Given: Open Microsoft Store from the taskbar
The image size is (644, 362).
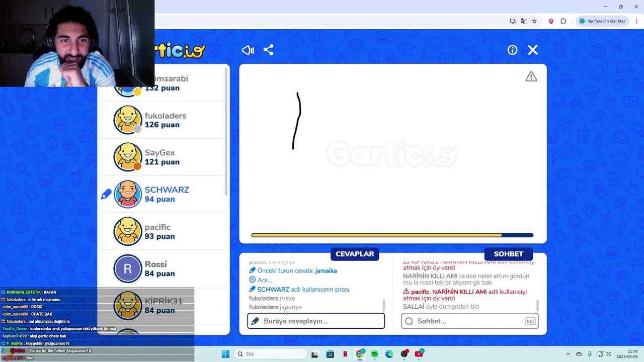Looking at the screenshot, I should pos(330,354).
